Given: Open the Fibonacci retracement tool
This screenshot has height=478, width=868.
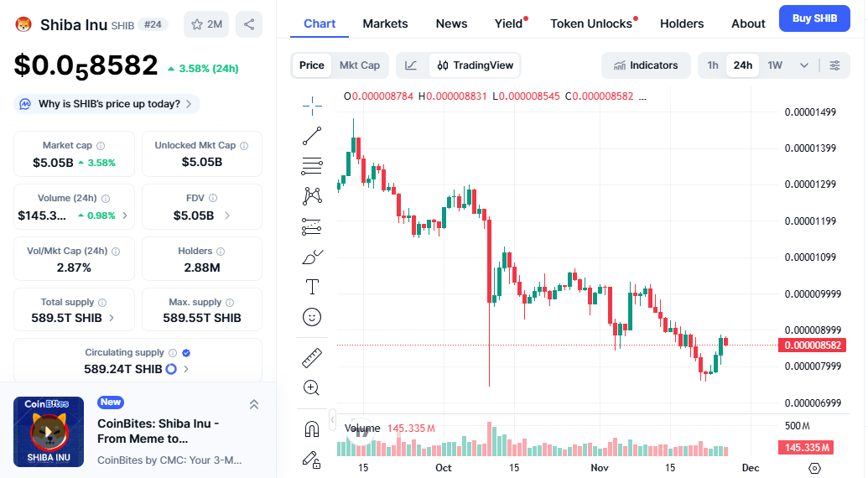Looking at the screenshot, I should 312,166.
